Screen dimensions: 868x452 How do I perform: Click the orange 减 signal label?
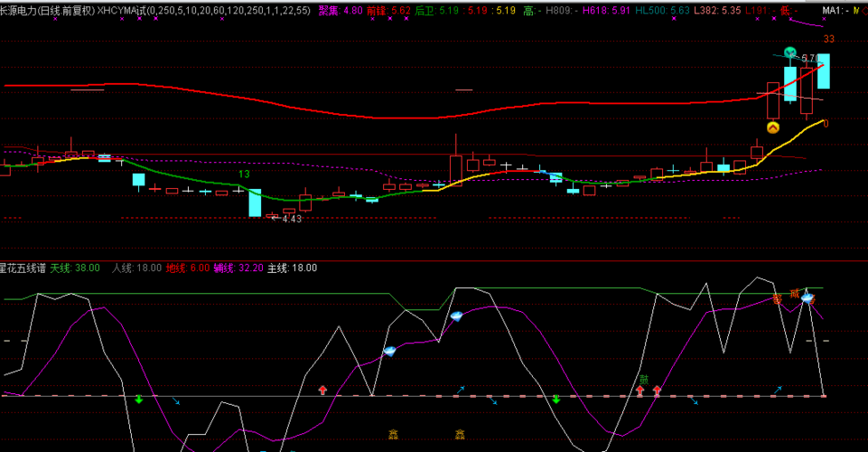coord(794,294)
